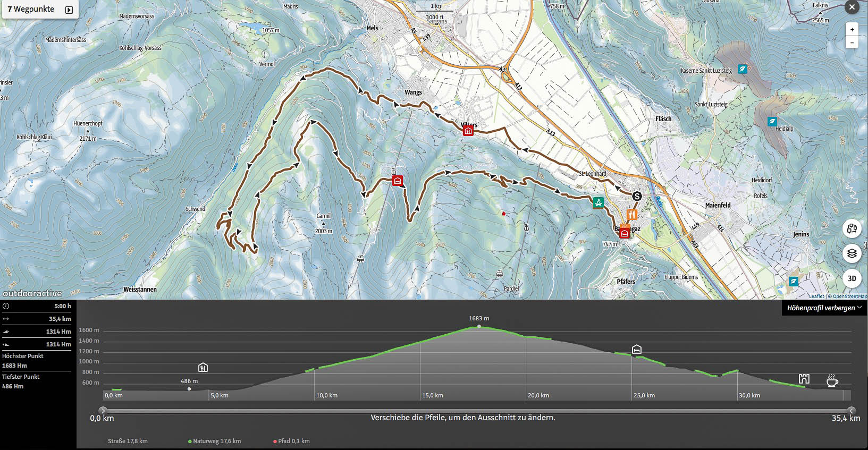Click the red hut marker at Vilters
Viewport: 868px width, 450px height.
click(468, 131)
